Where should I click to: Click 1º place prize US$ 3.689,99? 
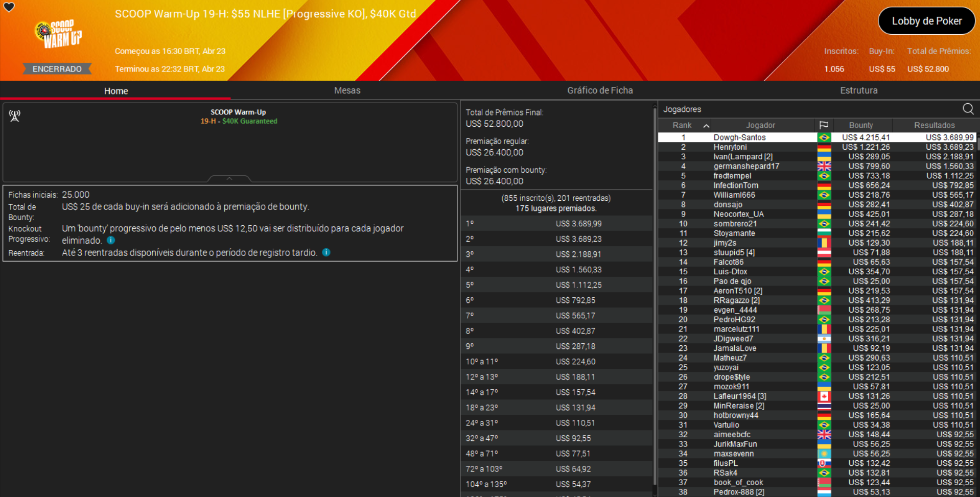click(578, 224)
